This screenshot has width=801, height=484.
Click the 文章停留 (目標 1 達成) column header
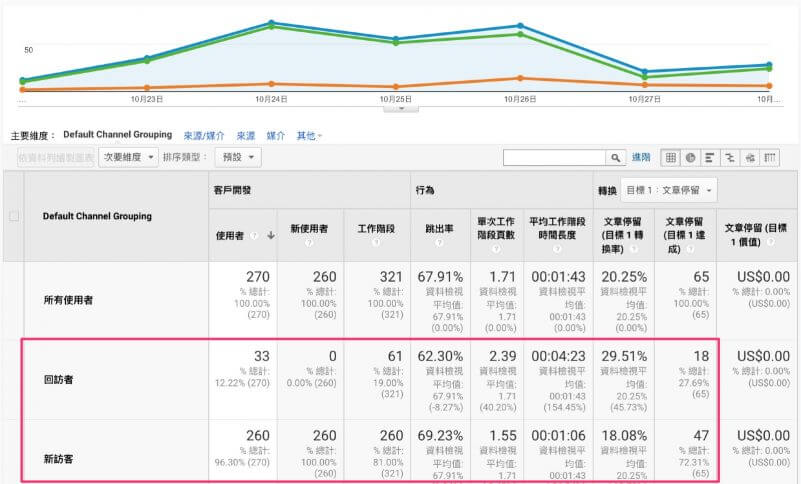pos(684,235)
